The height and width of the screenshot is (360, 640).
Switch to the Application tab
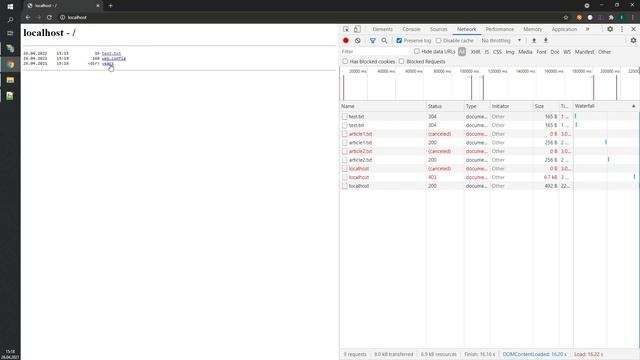(x=564, y=29)
